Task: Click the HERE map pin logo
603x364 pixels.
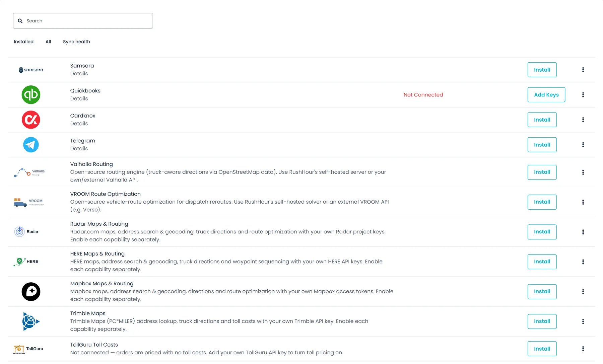Action: point(26,262)
